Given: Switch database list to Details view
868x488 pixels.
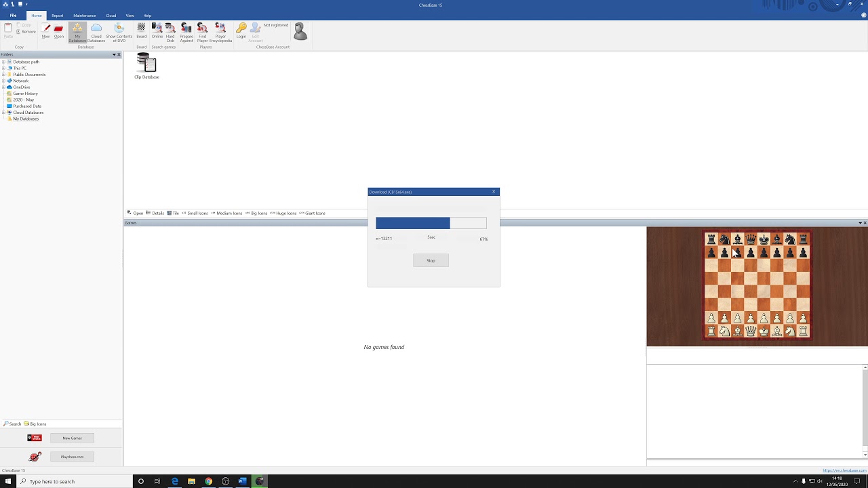Looking at the screenshot, I should click(x=155, y=213).
